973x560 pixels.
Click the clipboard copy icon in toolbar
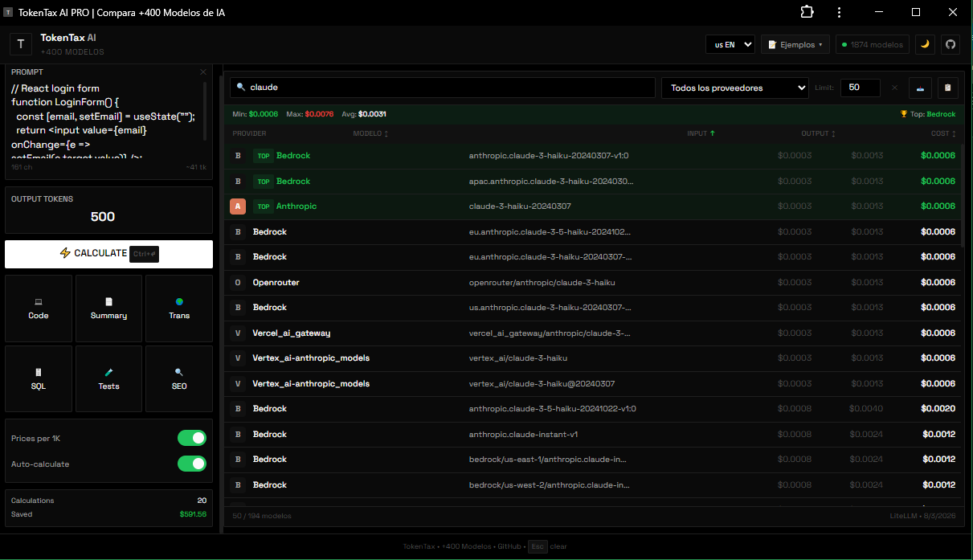[x=947, y=88]
